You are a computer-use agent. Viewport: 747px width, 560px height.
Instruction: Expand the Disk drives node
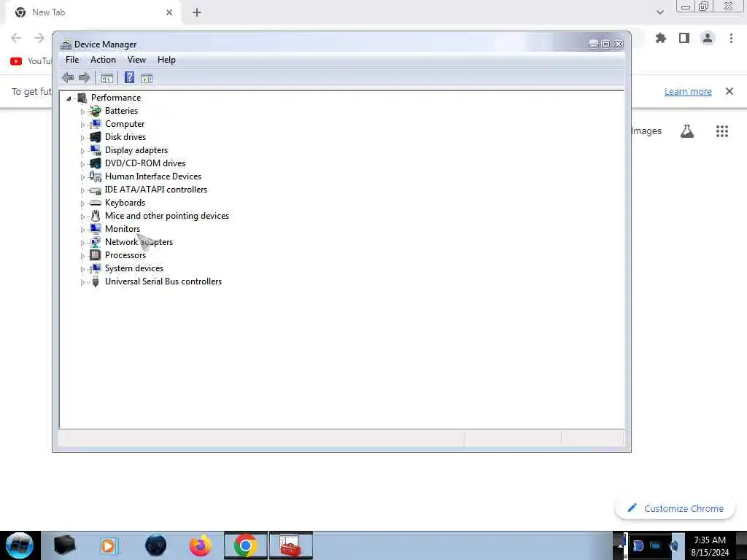tap(82, 138)
